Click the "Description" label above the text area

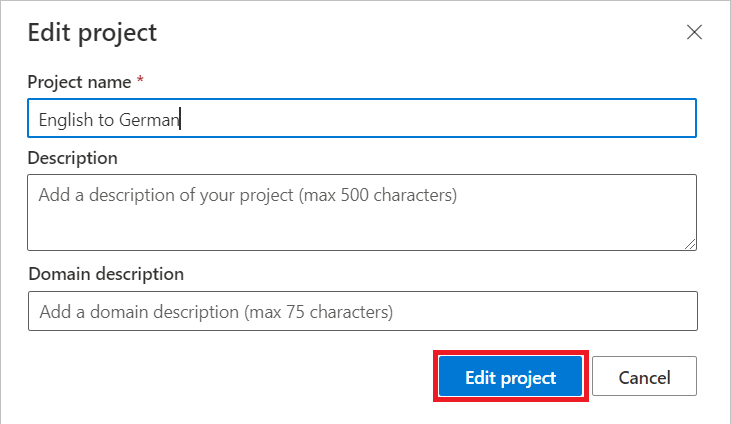tap(72, 158)
